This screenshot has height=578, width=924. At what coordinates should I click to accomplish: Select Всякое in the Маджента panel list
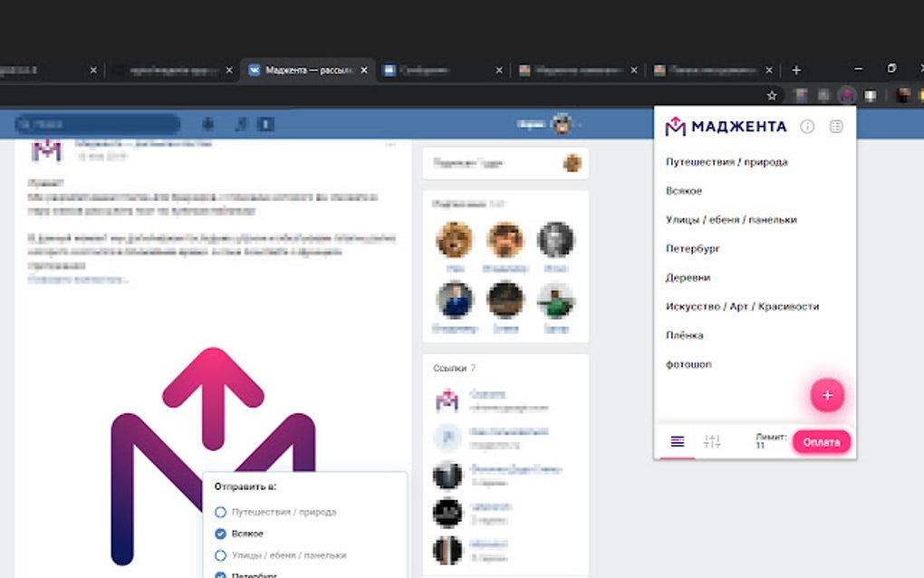click(684, 191)
